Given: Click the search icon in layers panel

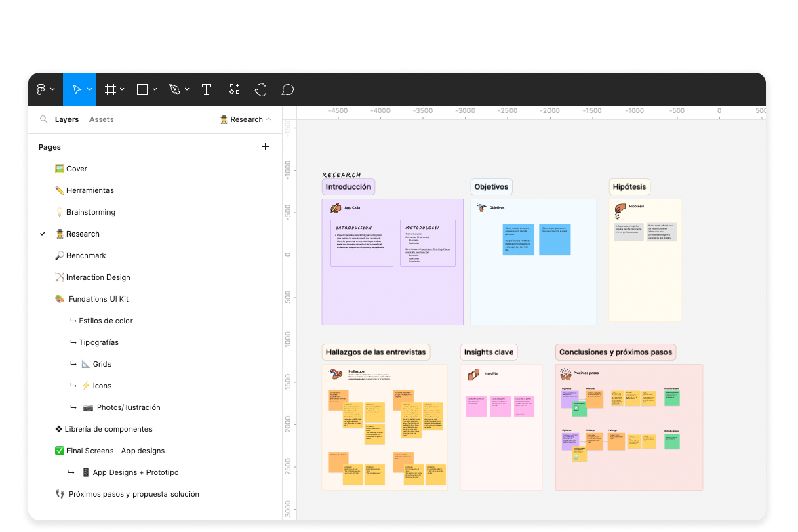Looking at the screenshot, I should click(44, 119).
